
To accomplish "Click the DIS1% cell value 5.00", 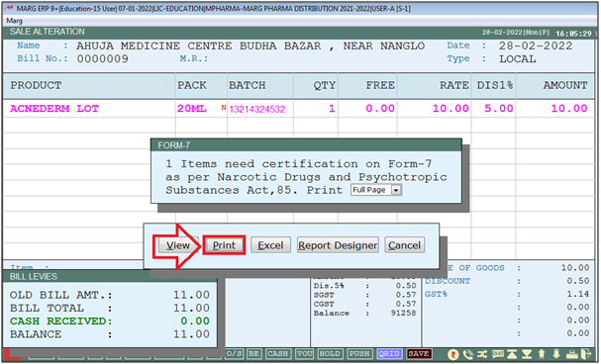I will tap(499, 109).
